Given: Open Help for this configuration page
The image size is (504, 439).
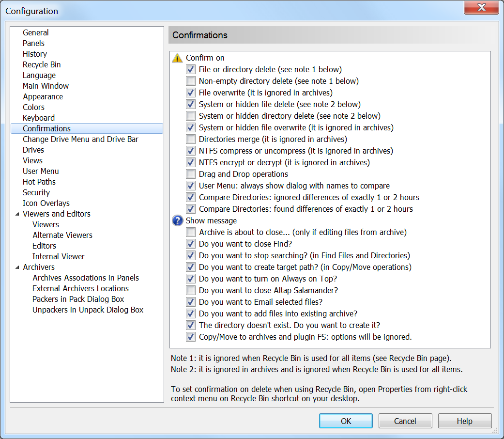Looking at the screenshot, I should (464, 421).
